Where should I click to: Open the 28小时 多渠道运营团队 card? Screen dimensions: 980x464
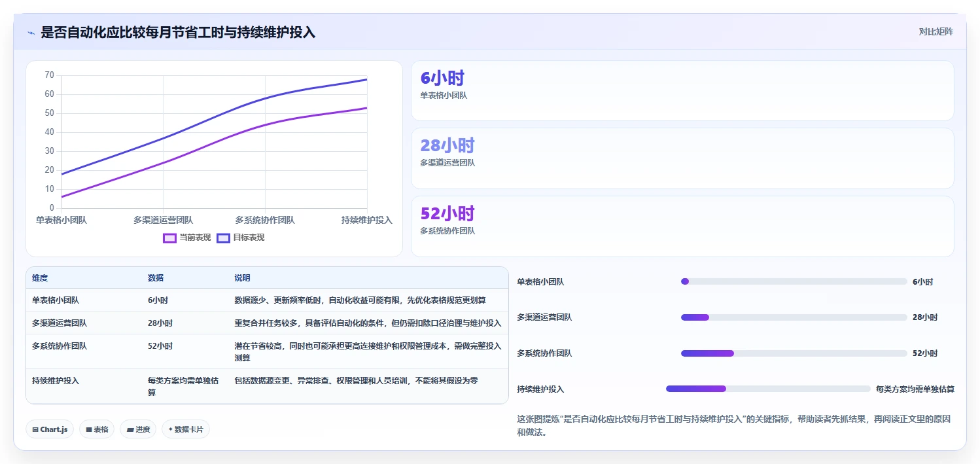pos(682,158)
